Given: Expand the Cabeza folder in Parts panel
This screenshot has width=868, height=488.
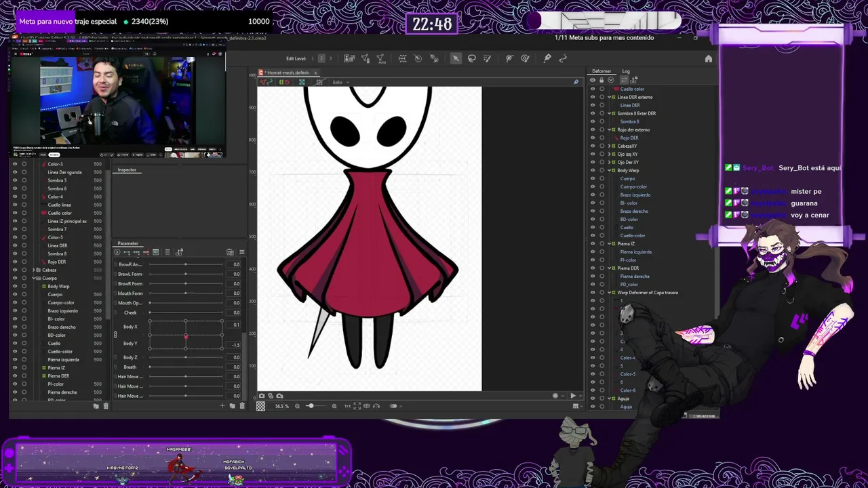Looking at the screenshot, I should (x=34, y=270).
